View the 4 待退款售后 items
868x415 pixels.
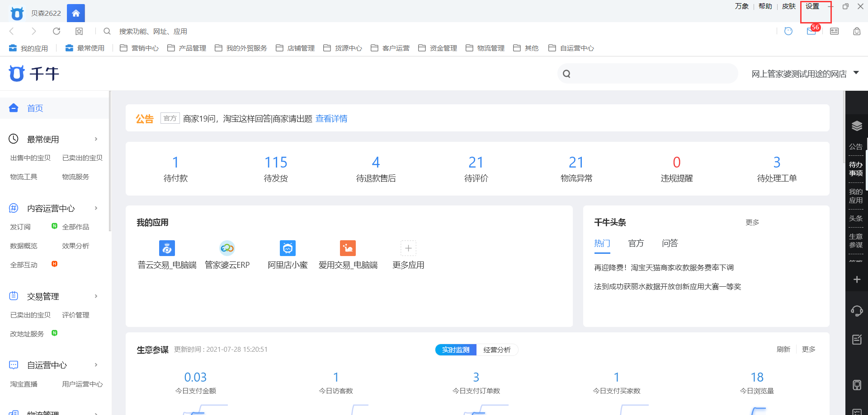click(x=376, y=168)
